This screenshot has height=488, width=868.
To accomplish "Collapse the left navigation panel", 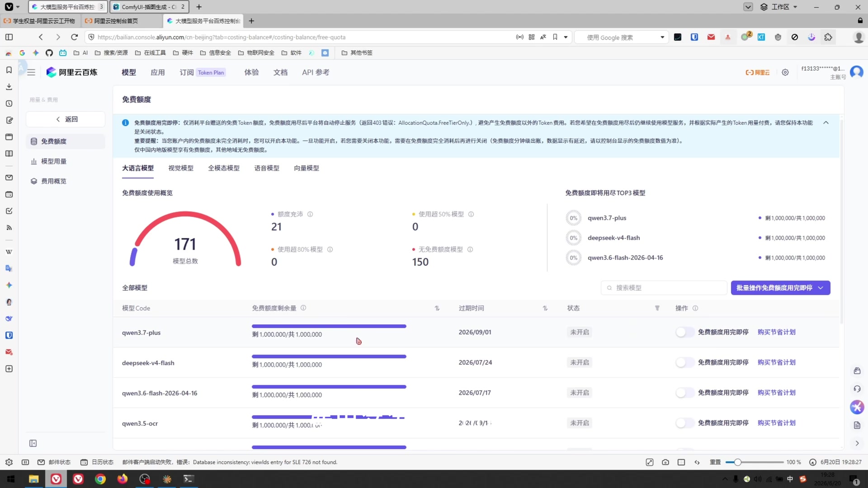I will [33, 443].
